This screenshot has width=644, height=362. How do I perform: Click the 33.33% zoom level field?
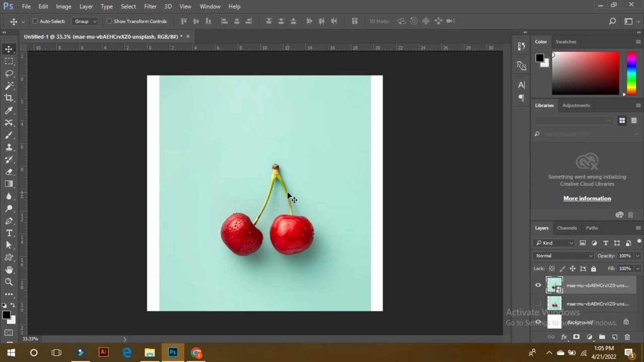click(30, 339)
